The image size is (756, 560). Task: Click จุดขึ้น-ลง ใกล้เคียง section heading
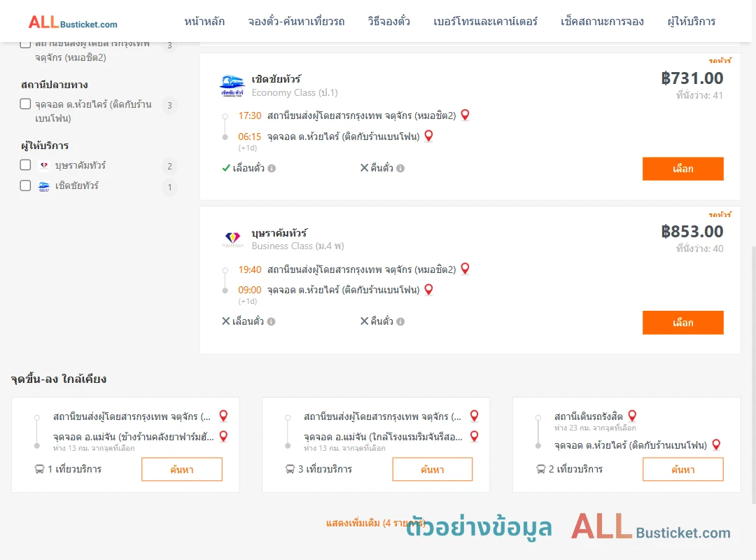(58, 379)
